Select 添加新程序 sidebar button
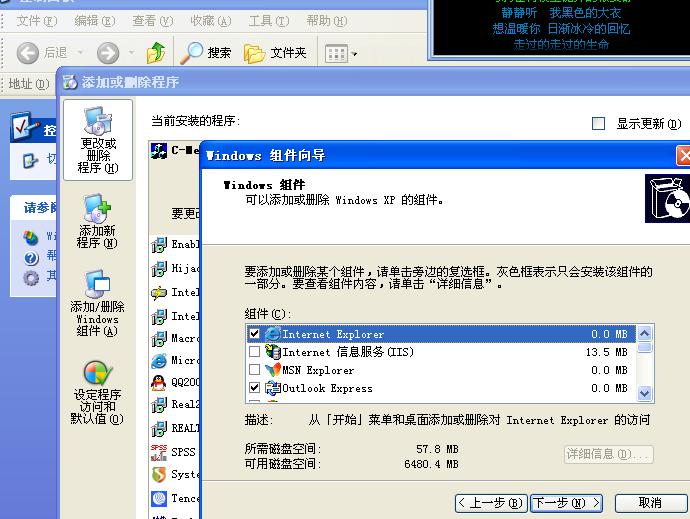This screenshot has width=690, height=519. coord(97,221)
